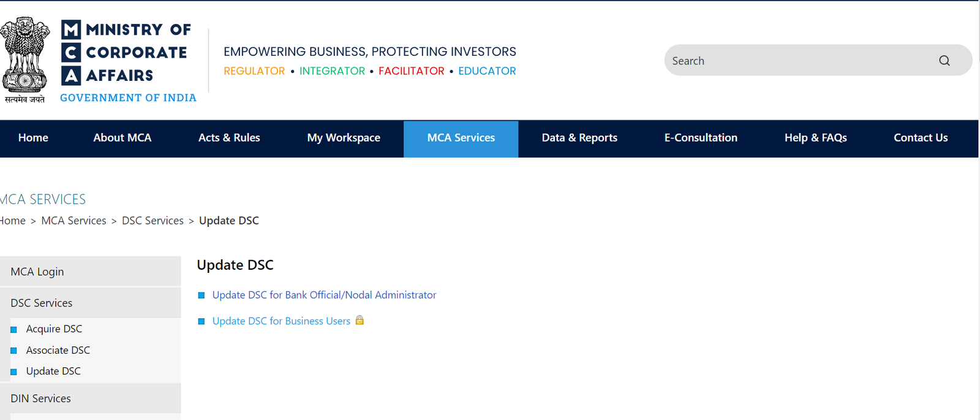This screenshot has height=420, width=980.
Task: Click the Update DSC page heading
Action: (235, 265)
